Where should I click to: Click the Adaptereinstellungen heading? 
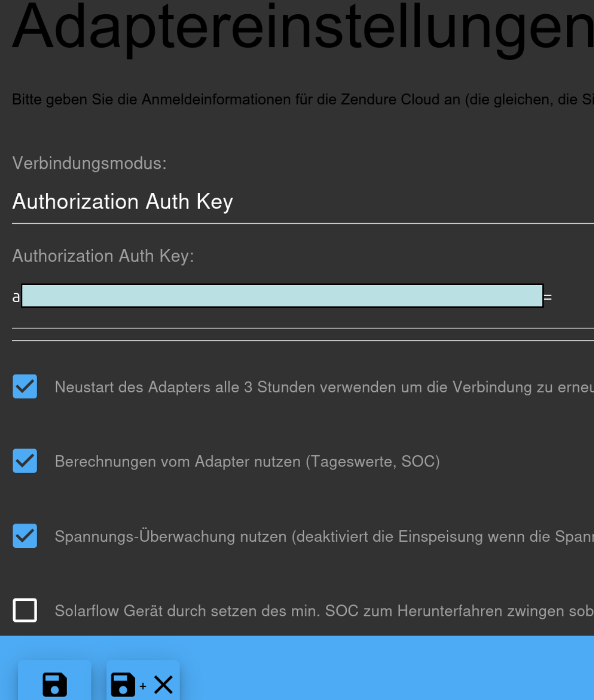coord(303,28)
